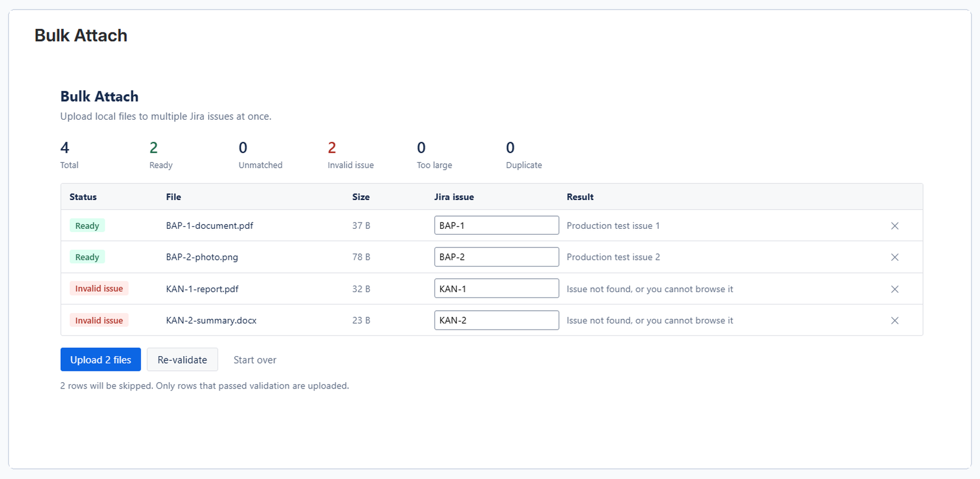This screenshot has height=479, width=980.
Task: Select file name BAP-2-photo.png
Action: tap(202, 257)
